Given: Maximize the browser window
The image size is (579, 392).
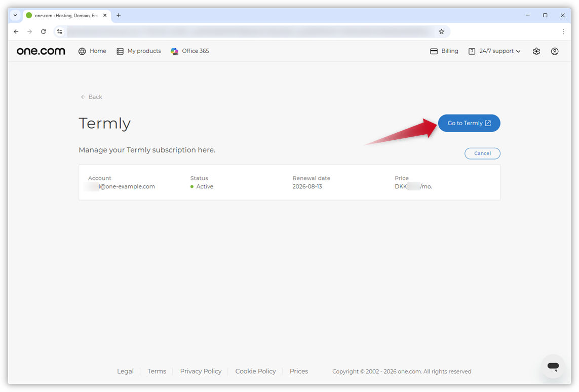Looking at the screenshot, I should click(545, 15).
